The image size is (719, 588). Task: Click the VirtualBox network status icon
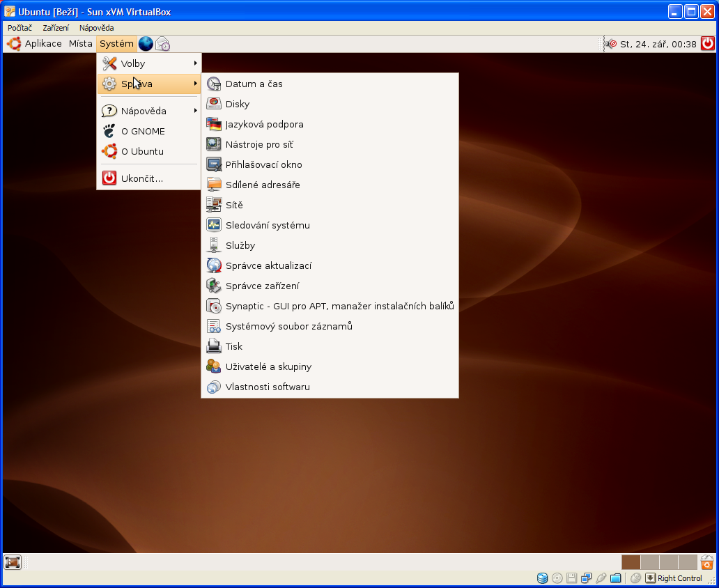(586, 578)
